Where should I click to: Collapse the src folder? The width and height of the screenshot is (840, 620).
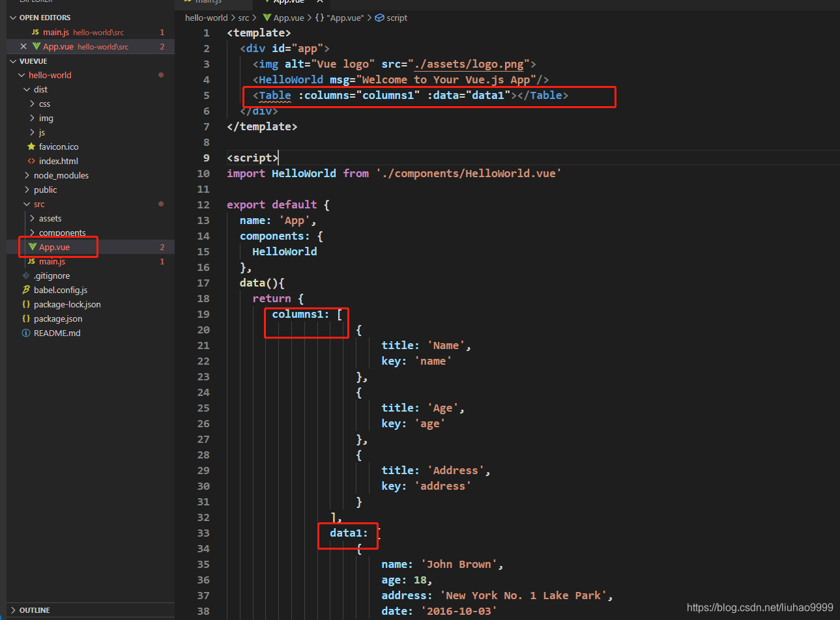(27, 204)
